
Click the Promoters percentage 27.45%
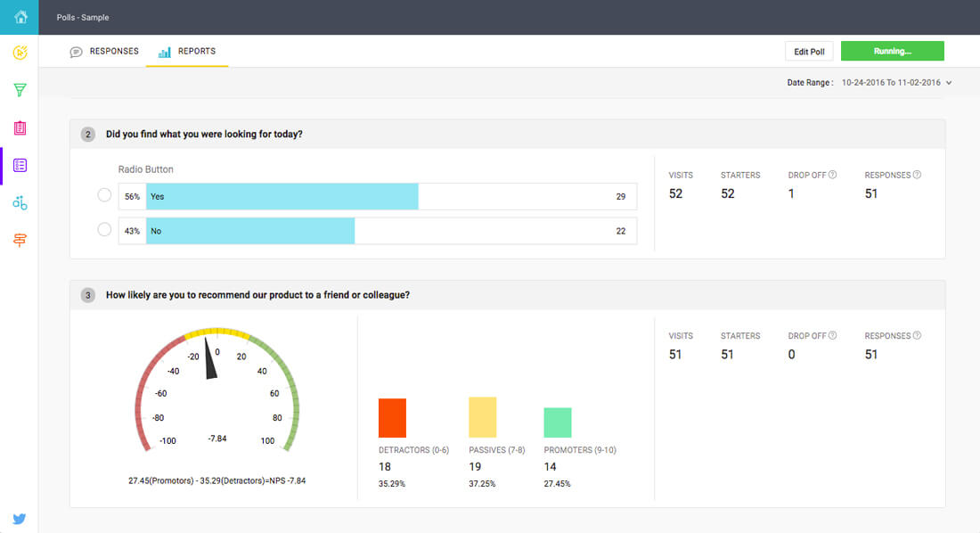[557, 484]
